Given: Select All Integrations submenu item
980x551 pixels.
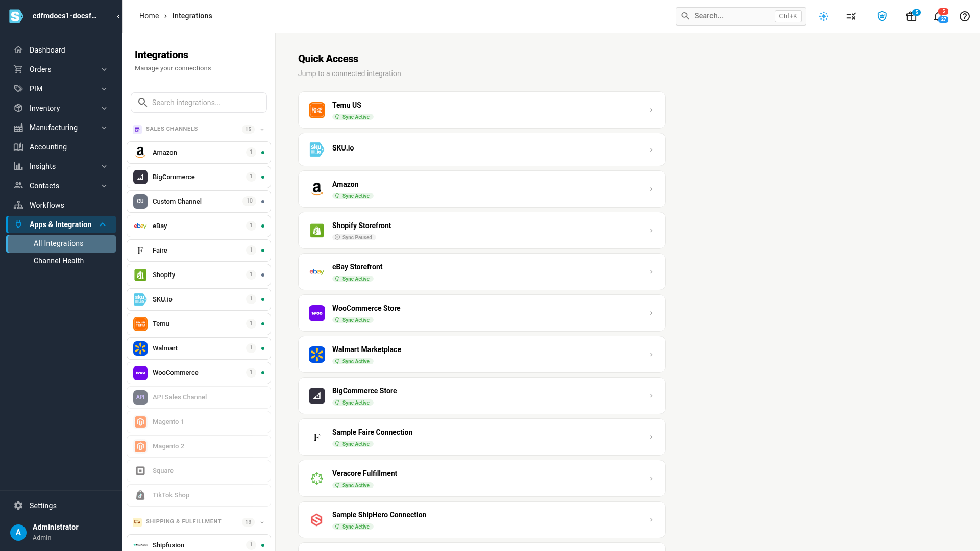Looking at the screenshot, I should [61, 243].
